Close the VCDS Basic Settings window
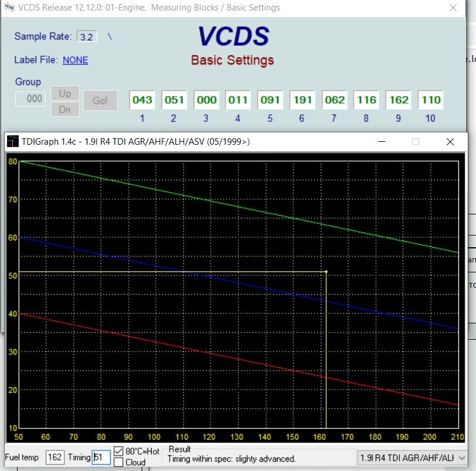The width and height of the screenshot is (476, 471). [x=453, y=8]
